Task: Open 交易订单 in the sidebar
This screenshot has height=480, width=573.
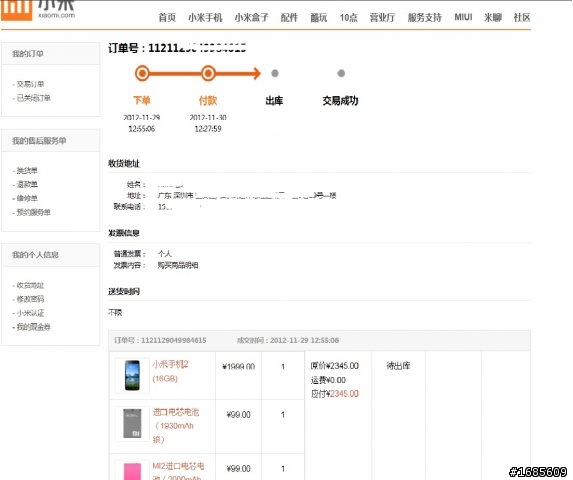Action: (x=30, y=84)
